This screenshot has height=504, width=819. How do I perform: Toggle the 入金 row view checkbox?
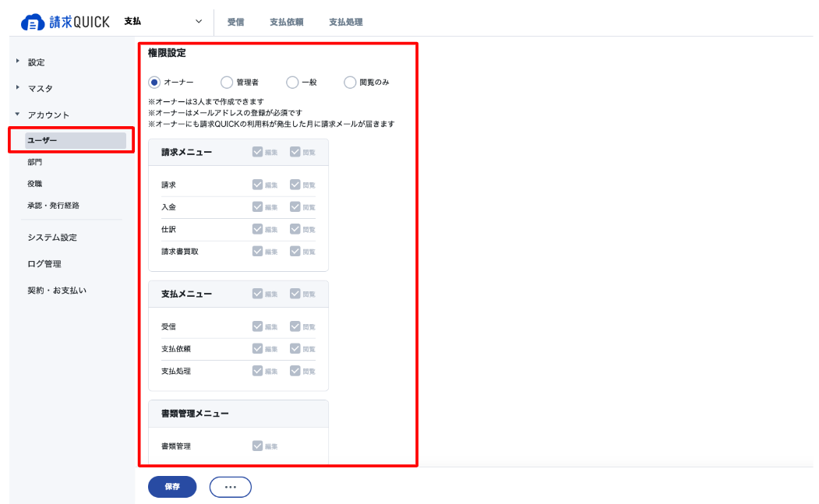(x=295, y=207)
